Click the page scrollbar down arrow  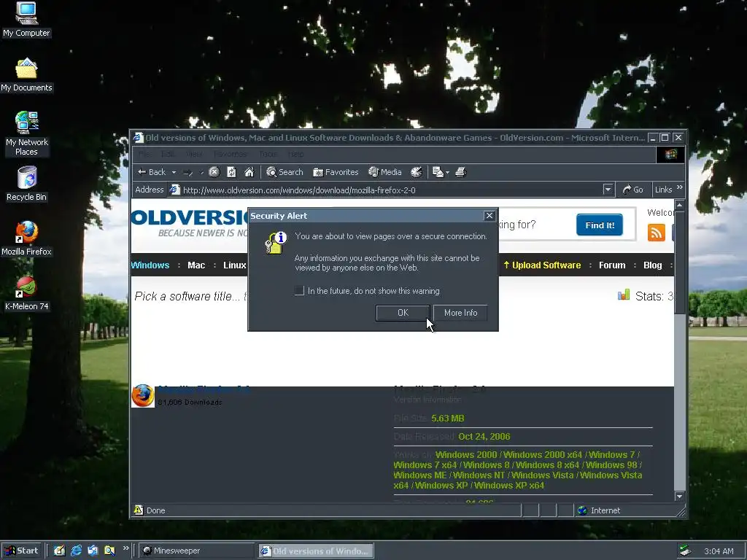680,496
